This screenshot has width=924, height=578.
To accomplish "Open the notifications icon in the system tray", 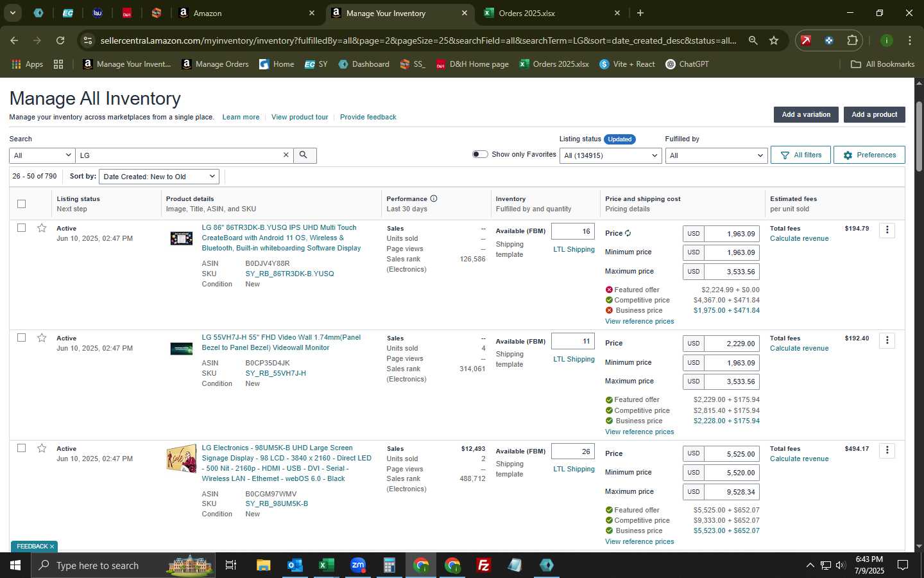I will pos(902,565).
